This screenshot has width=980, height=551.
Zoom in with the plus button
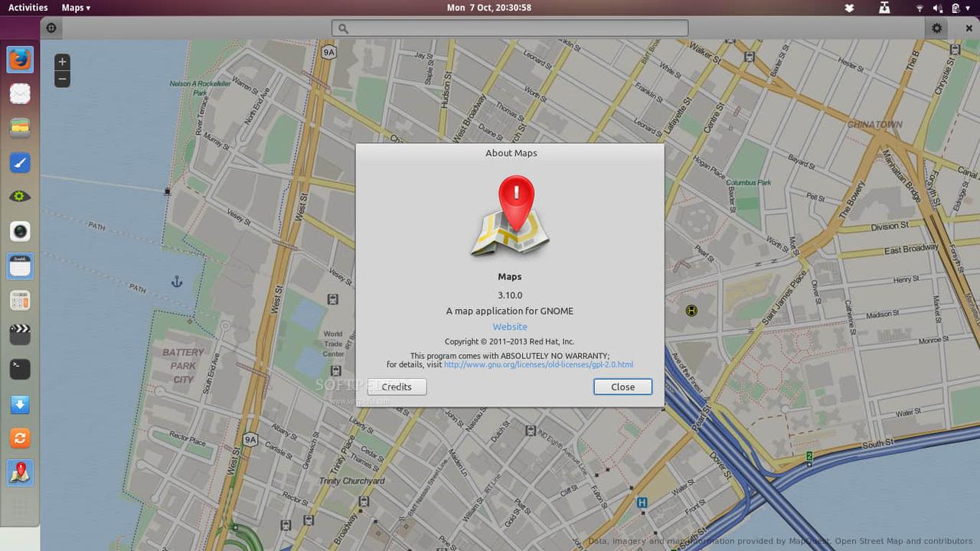click(62, 62)
